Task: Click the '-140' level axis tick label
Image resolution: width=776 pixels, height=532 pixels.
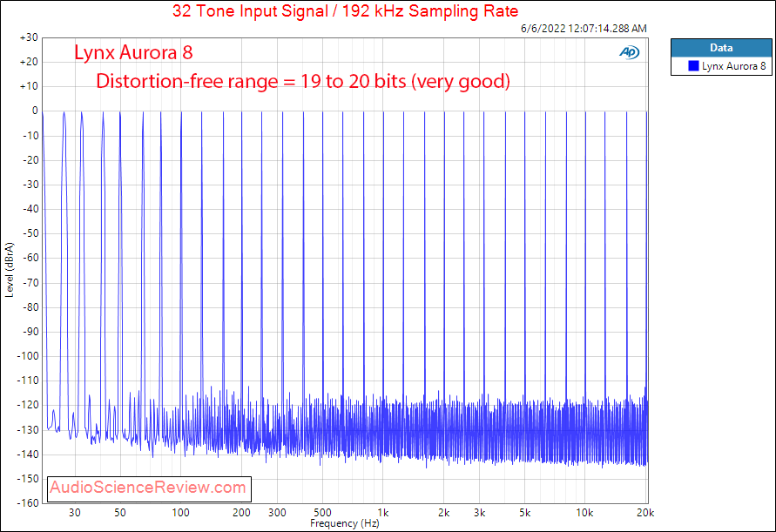Action: (x=28, y=454)
